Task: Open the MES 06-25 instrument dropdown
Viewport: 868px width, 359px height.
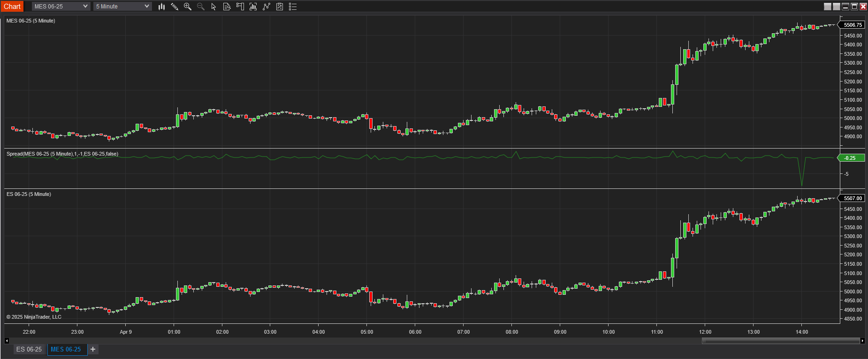Action: [61, 7]
